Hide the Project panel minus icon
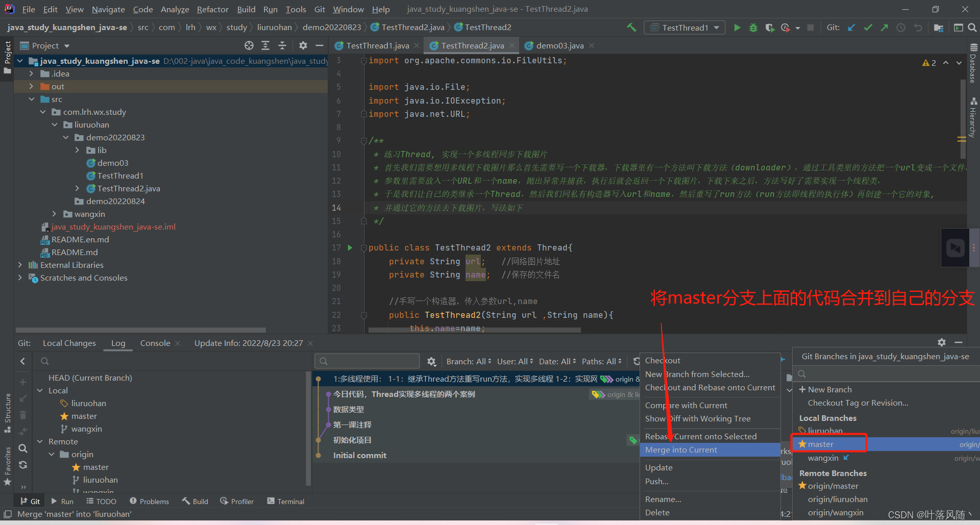This screenshot has width=980, height=525. [320, 45]
